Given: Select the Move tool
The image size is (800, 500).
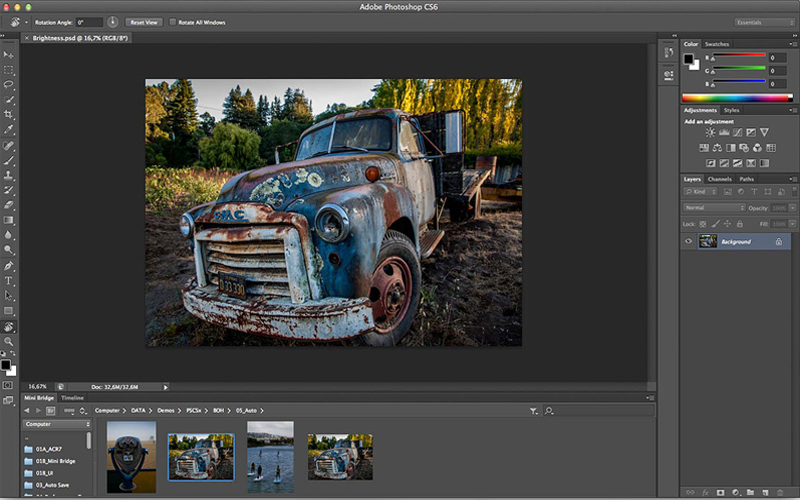Looking at the screenshot, I should pyautogui.click(x=9, y=55).
